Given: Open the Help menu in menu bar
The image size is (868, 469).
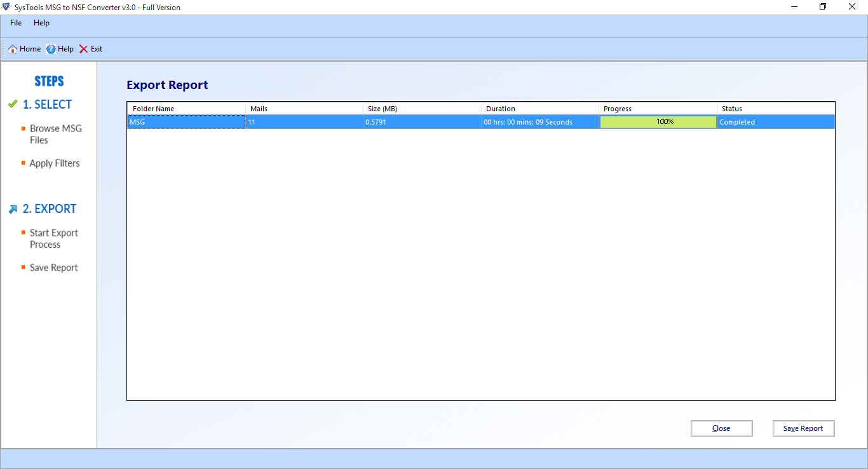Looking at the screenshot, I should tap(41, 23).
